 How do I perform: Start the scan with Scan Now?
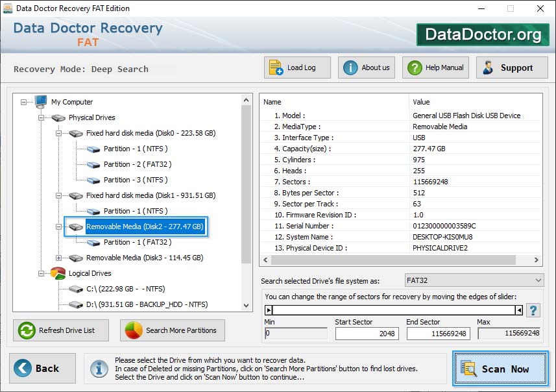[500, 368]
